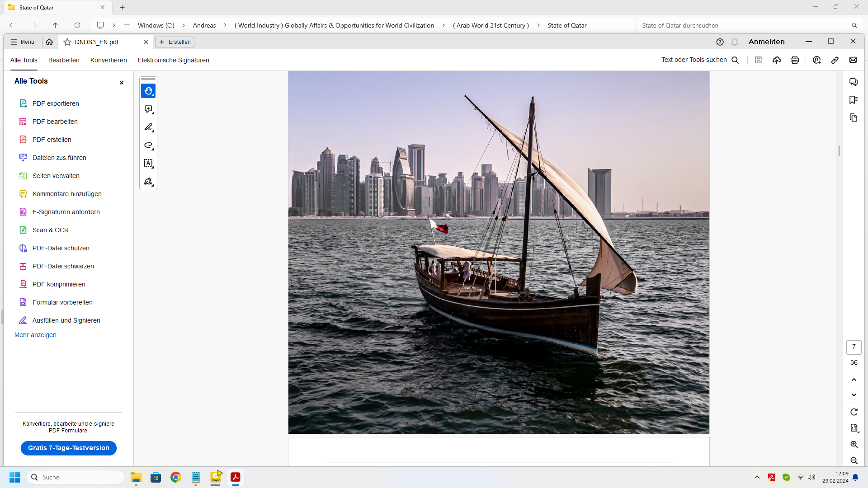Open Windows Start menu
The width and height of the screenshot is (868, 488).
click(14, 477)
